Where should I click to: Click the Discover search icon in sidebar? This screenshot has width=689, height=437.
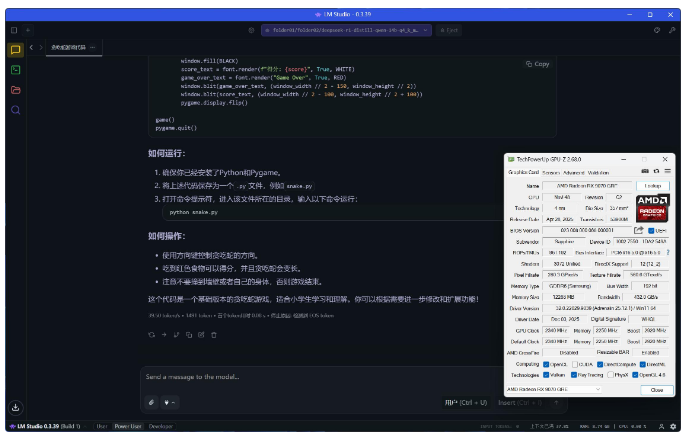click(16, 110)
